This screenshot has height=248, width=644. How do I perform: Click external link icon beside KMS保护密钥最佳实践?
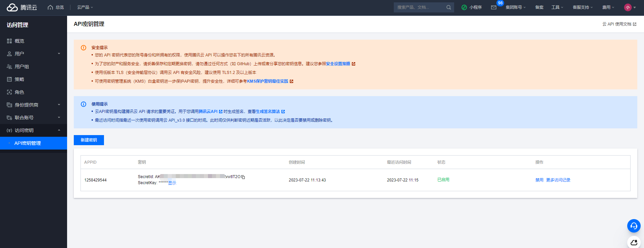(x=291, y=81)
